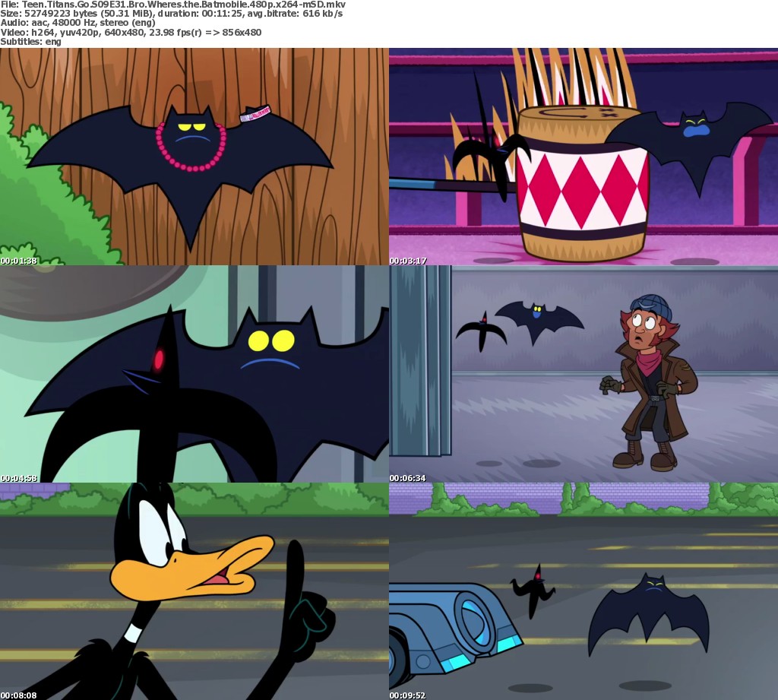Select the Daffy Duck thumbnail
Screen dimensions: 778x700
194,591
